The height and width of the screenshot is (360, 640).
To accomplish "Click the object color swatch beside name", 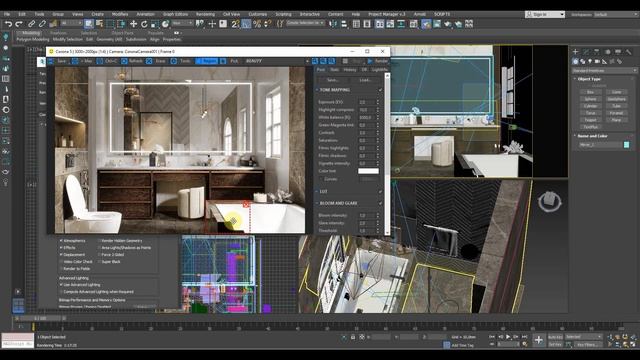I will point(627,145).
